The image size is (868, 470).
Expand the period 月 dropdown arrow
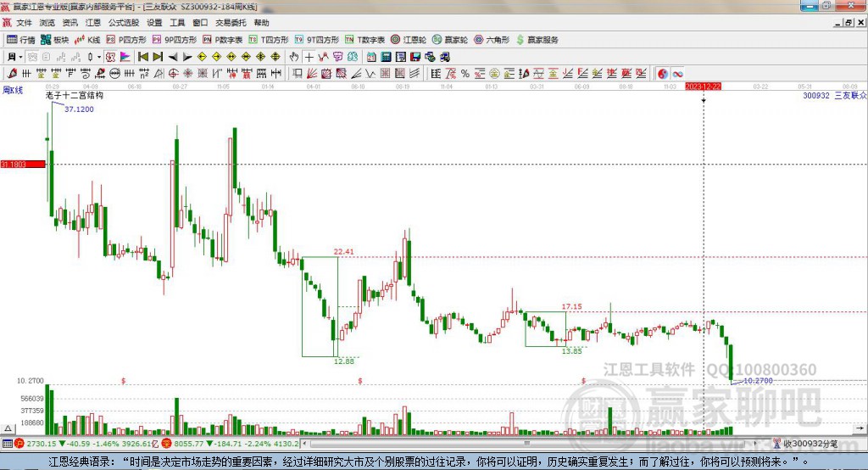21,57
